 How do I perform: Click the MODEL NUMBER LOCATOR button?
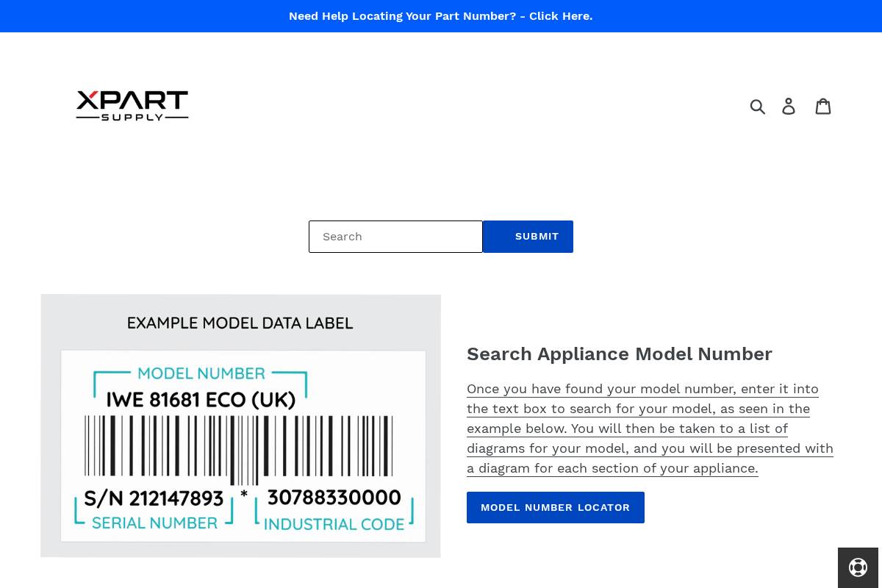(555, 507)
